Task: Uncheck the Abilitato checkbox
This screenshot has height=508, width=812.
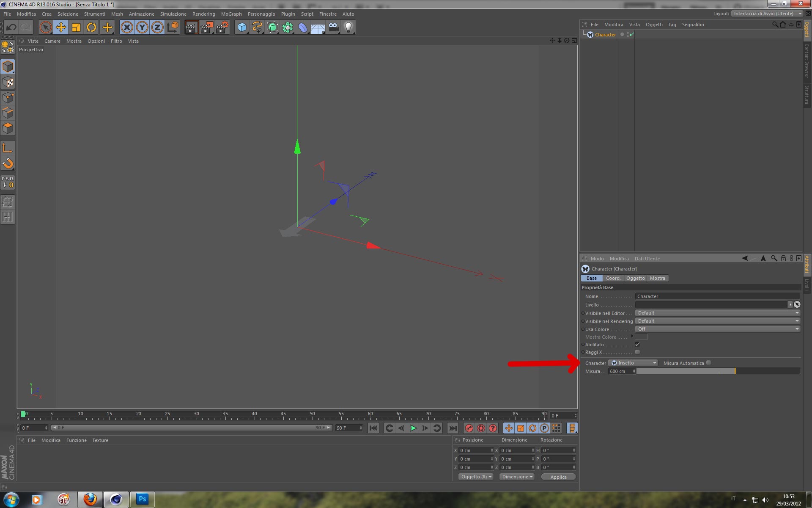Action: pyautogui.click(x=637, y=345)
